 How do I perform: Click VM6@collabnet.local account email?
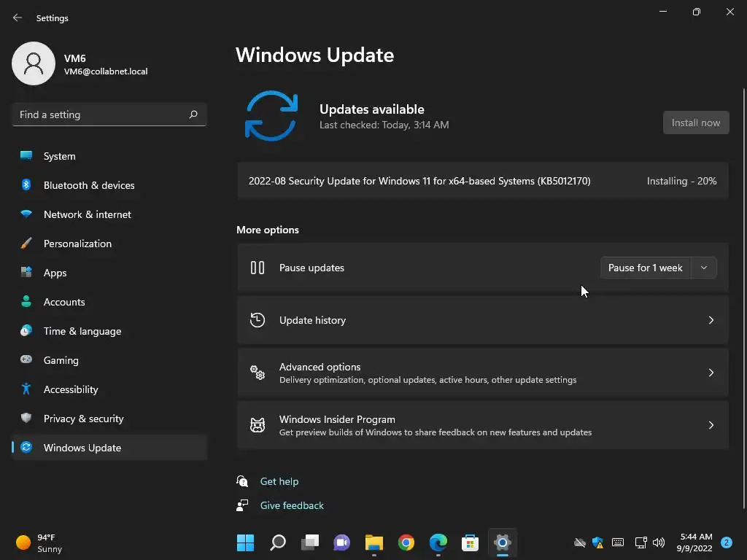tap(106, 71)
